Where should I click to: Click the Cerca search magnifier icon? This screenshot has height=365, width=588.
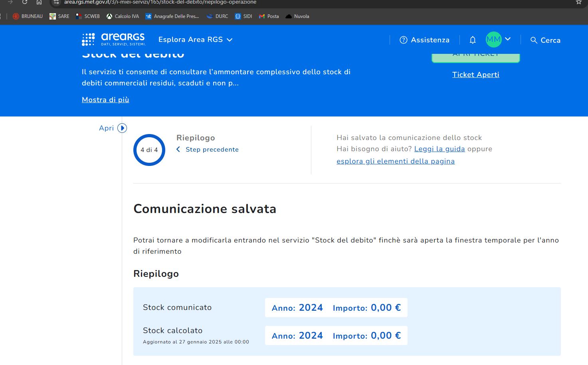534,40
